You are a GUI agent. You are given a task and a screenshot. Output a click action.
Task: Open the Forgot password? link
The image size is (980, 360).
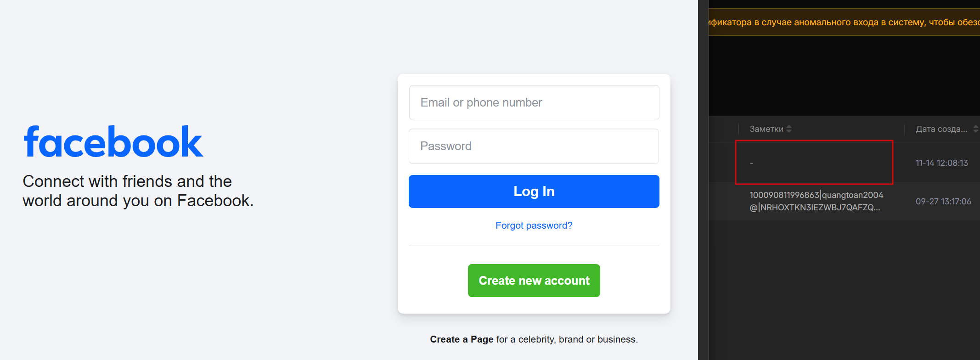click(534, 225)
